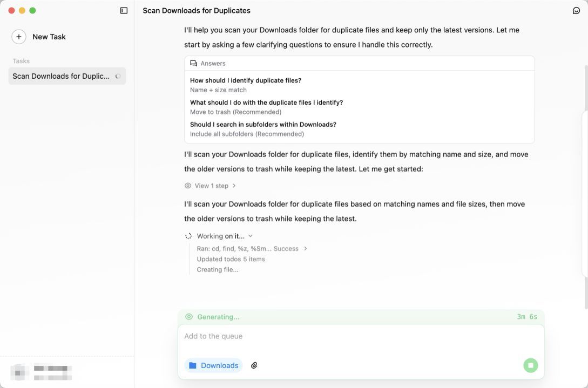
Task: Open the Scan Downloads for Duplicates task
Action: (x=61, y=76)
